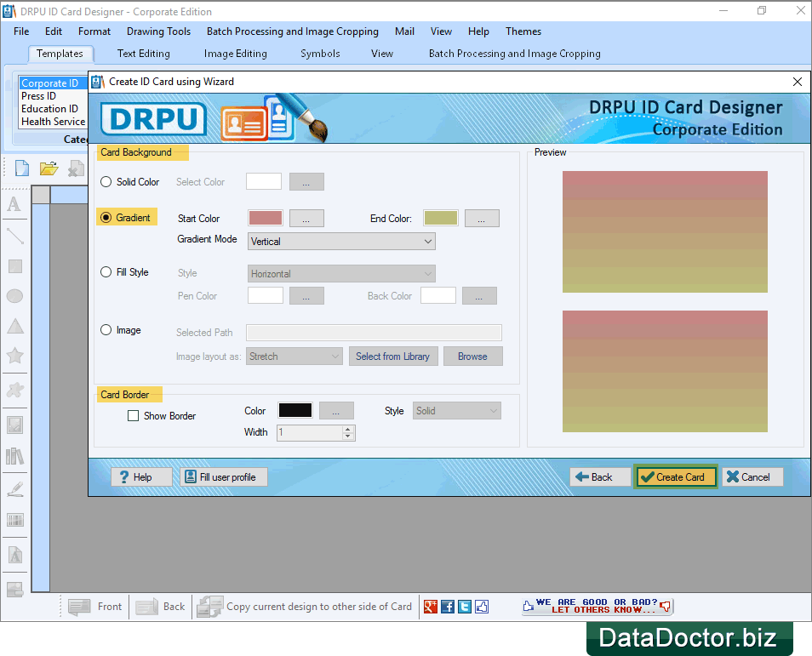This screenshot has width=812, height=656.
Task: Open the Google Plus share icon
Action: tap(431, 607)
